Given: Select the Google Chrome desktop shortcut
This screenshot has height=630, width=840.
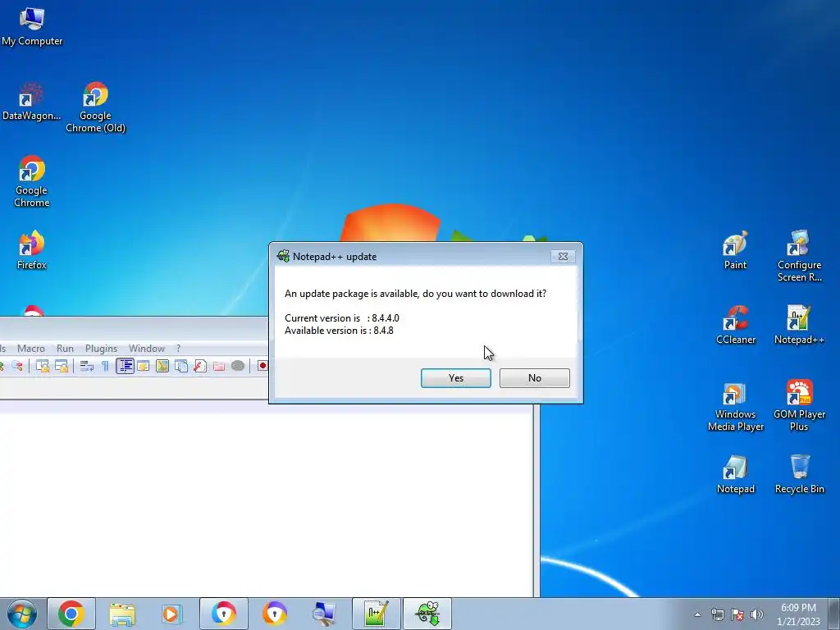Looking at the screenshot, I should point(32,181).
